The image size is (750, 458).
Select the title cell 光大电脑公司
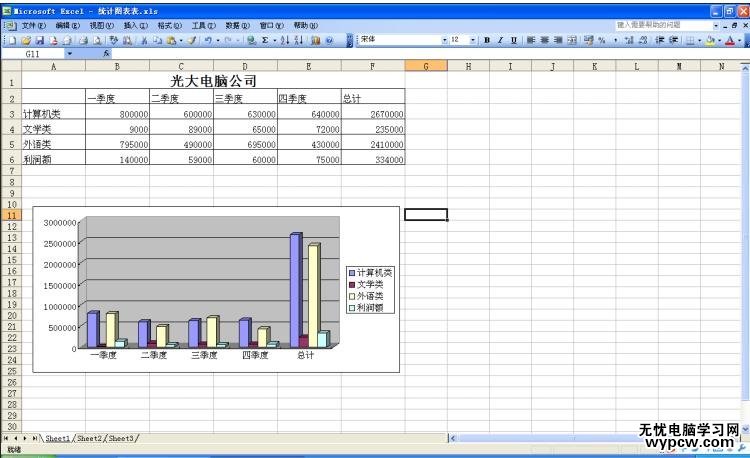(213, 81)
